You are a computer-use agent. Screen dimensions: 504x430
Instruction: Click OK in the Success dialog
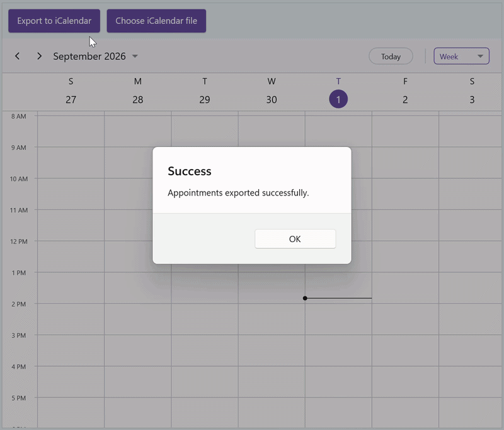[x=295, y=238]
